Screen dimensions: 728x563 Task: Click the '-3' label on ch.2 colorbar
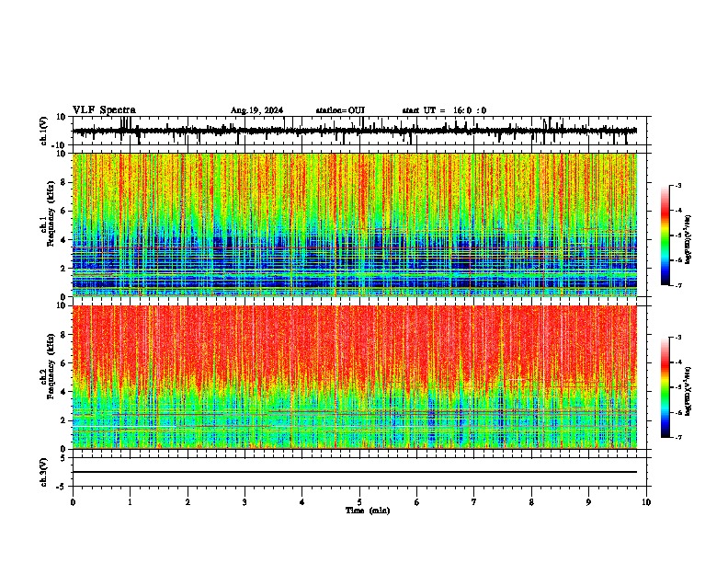point(678,338)
